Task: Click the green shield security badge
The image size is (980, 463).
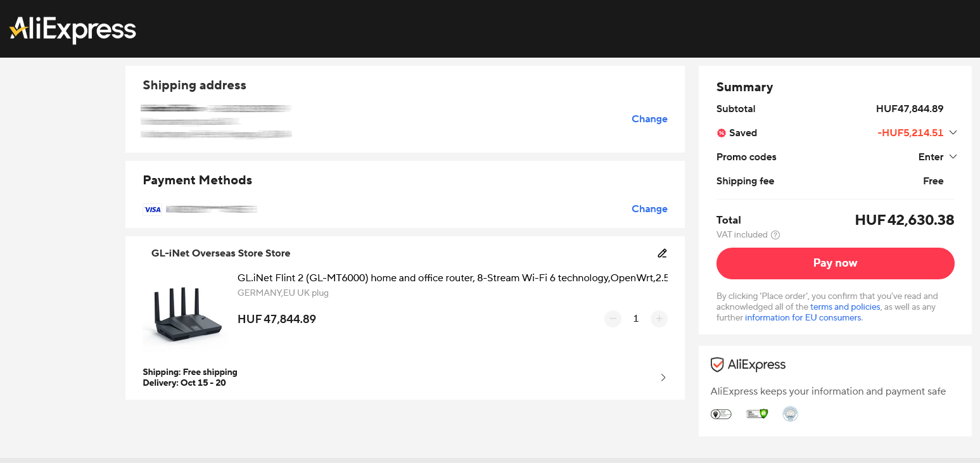Action: pyautogui.click(x=757, y=414)
